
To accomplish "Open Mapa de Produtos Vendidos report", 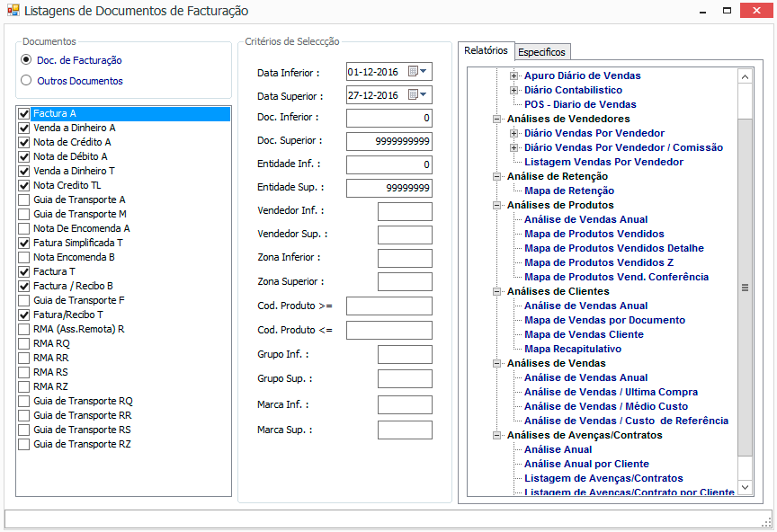I will coord(594,234).
